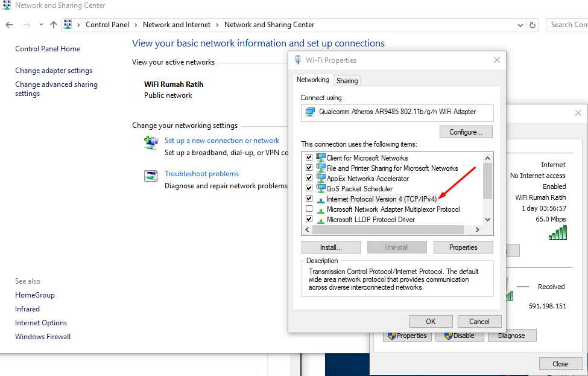
Task: Click the horizontal scrollbar thumb in items list
Action: pos(388,230)
